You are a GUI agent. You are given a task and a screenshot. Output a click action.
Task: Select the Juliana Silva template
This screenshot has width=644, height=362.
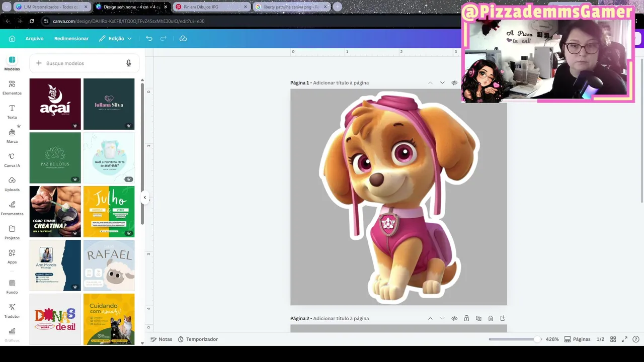point(109,104)
